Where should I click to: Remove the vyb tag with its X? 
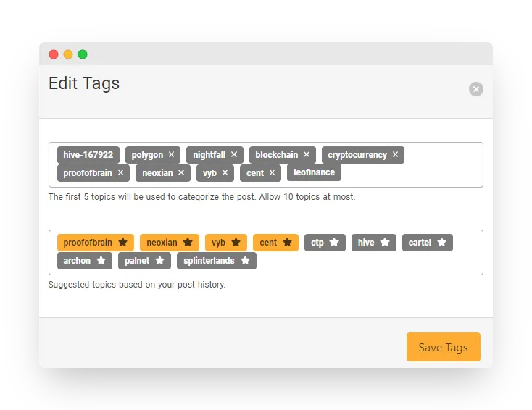[x=225, y=172]
